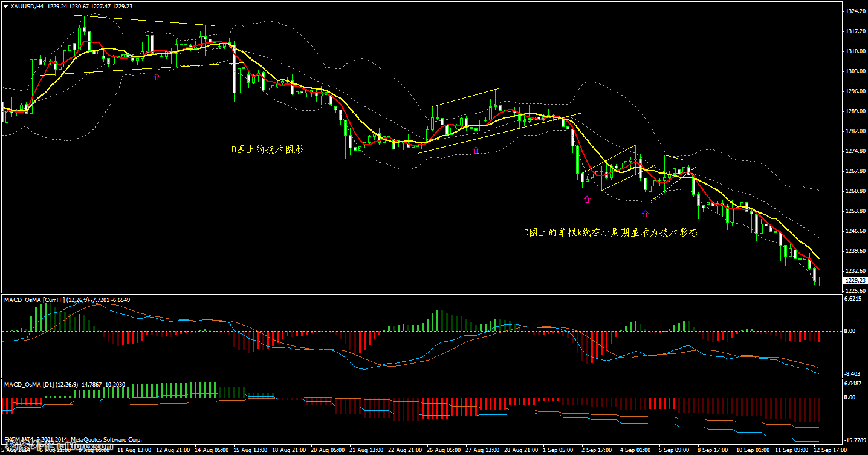Select the label D图上的单根k线在小周期显示为技术形态
Screen dimensions: 868x455
(x=611, y=232)
